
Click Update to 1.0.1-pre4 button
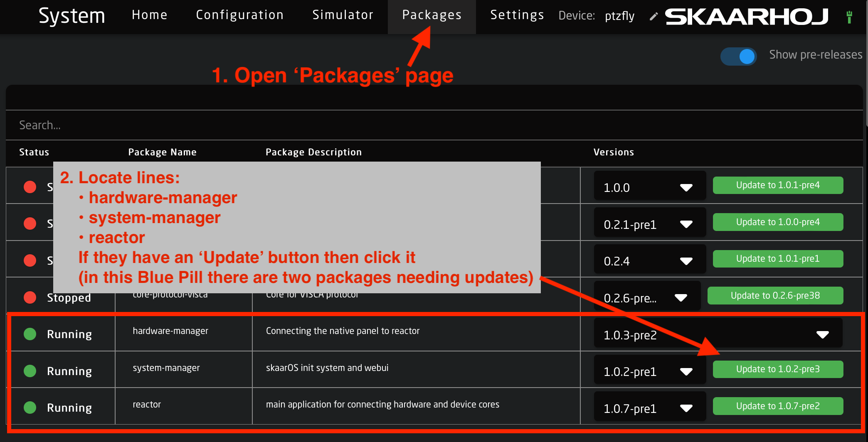coord(778,185)
